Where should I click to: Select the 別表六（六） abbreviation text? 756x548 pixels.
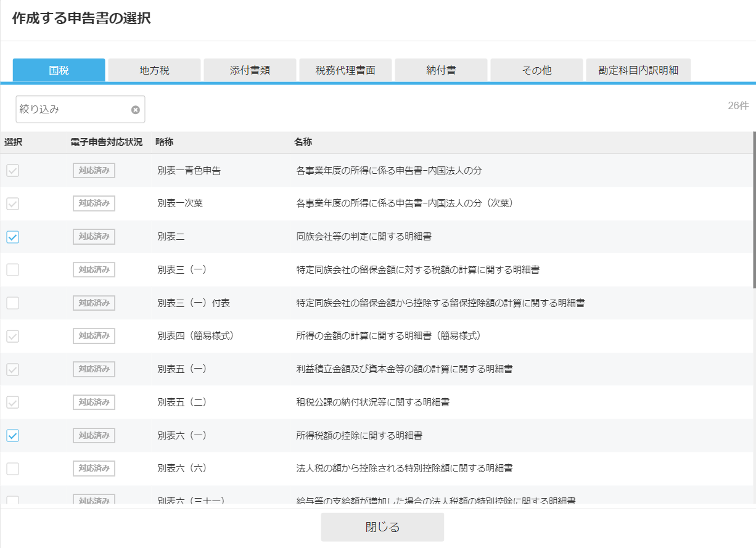point(182,468)
